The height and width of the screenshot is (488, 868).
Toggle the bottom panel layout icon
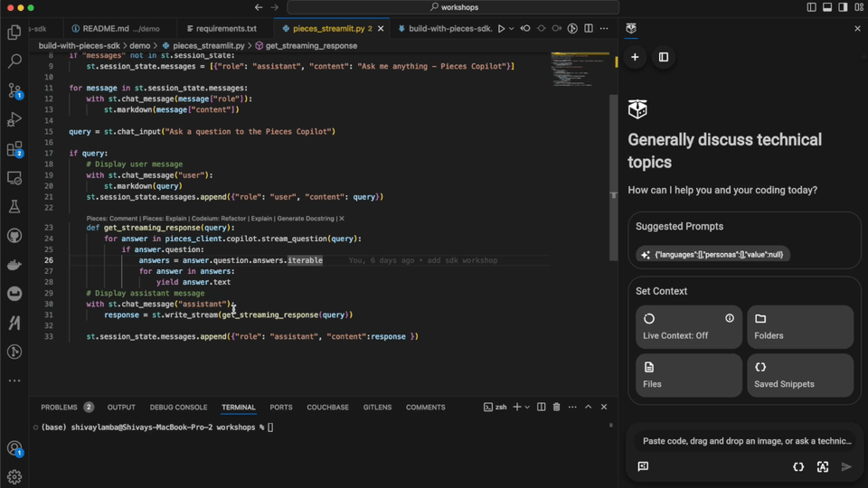pyautogui.click(x=827, y=7)
